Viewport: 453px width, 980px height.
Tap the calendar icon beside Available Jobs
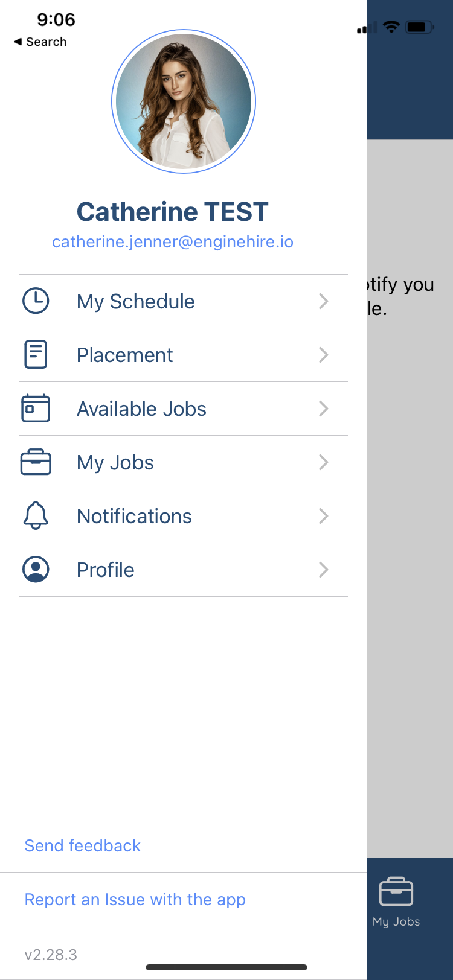(x=36, y=409)
